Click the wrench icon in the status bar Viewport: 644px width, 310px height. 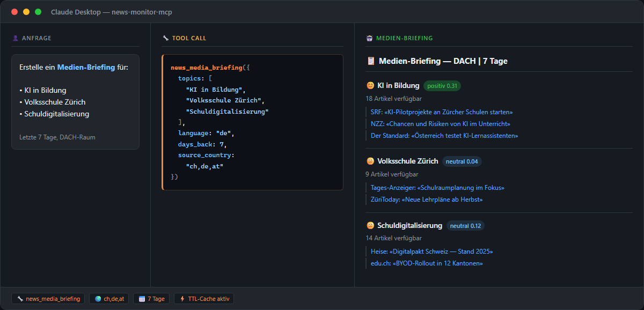point(20,299)
